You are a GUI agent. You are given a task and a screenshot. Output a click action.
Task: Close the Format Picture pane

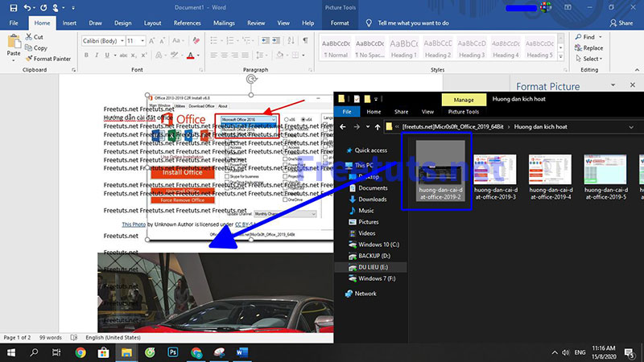[633, 85]
